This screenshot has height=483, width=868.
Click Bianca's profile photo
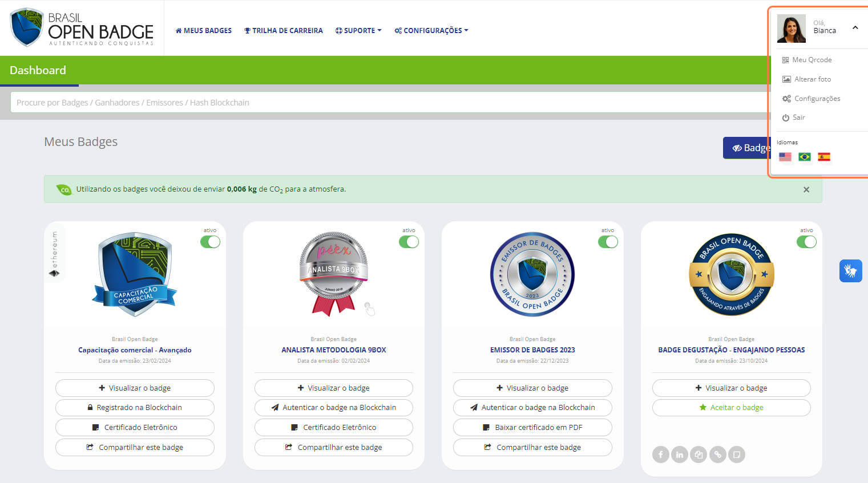click(x=792, y=29)
